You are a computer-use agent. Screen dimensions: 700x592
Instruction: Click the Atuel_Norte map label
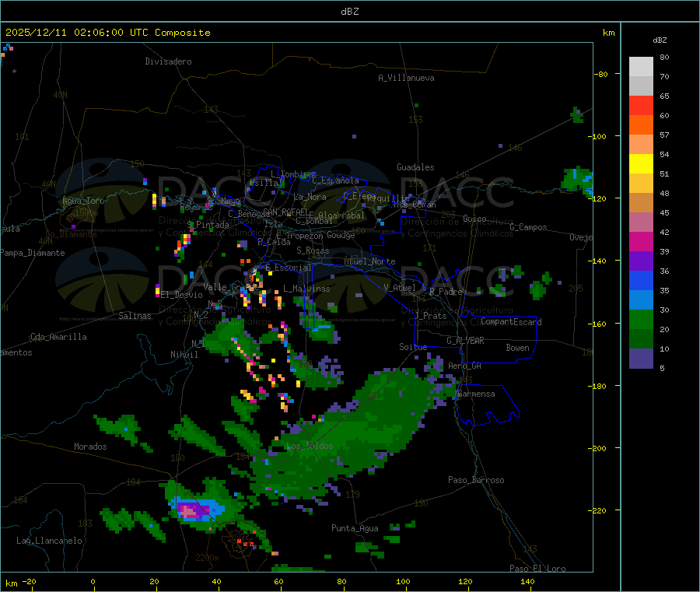[369, 261]
